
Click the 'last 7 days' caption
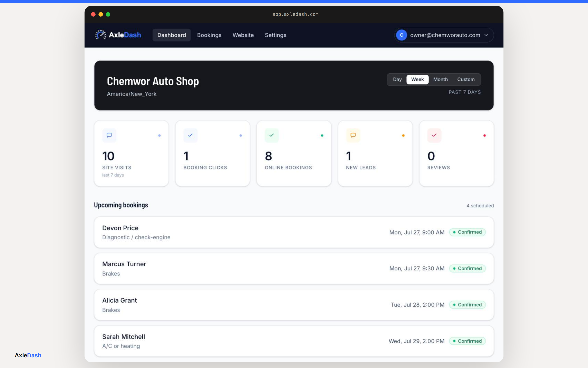pyautogui.click(x=113, y=175)
